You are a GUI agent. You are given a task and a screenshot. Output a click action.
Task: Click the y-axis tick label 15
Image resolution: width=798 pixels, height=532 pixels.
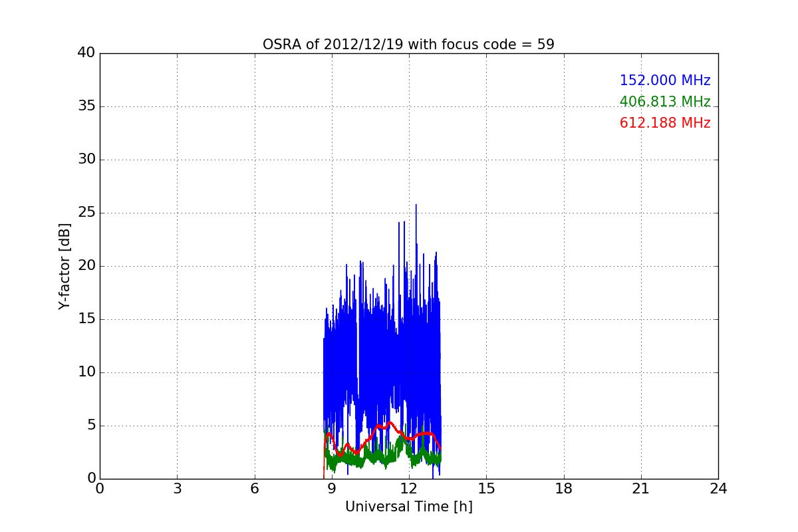(x=86, y=319)
